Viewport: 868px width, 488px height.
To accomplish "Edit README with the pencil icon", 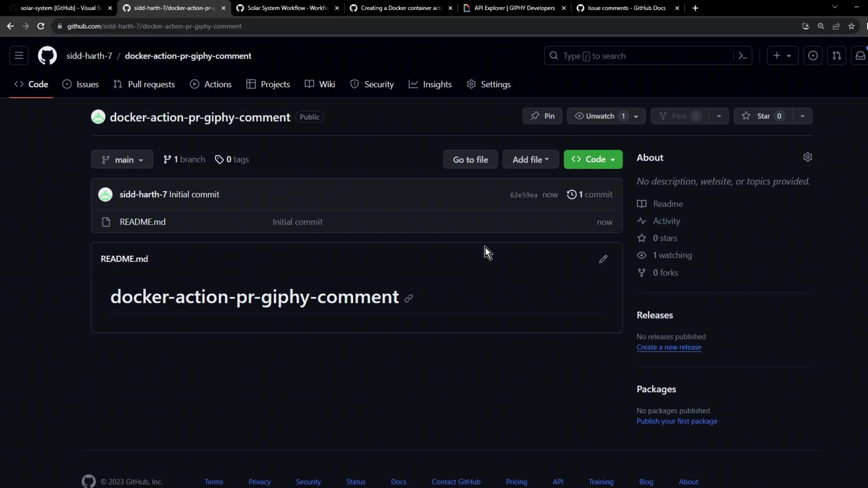I will 603,259.
